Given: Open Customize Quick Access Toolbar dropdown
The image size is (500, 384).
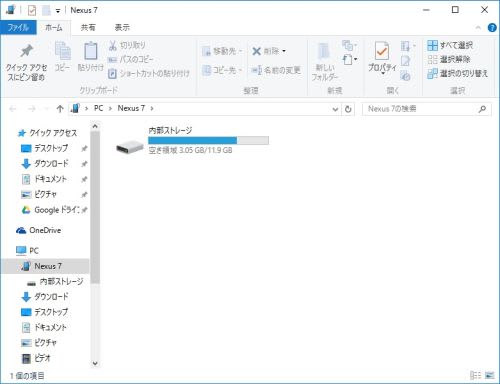Looking at the screenshot, I should pos(58,11).
